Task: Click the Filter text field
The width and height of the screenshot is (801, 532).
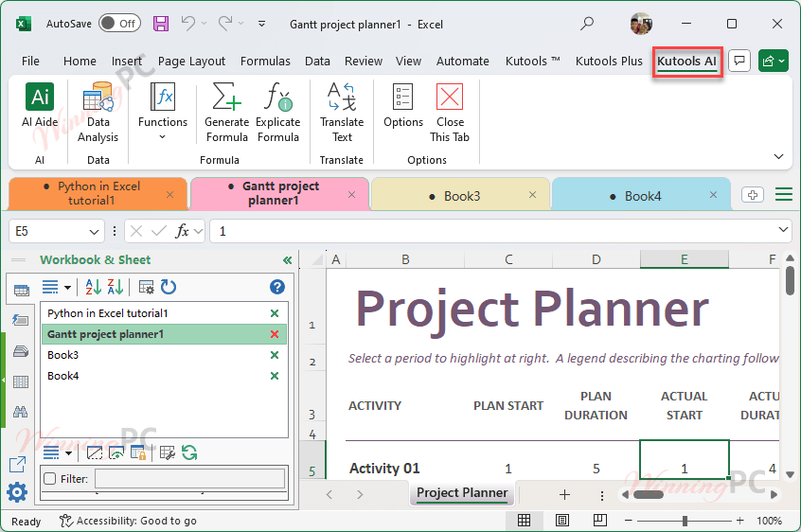Action: click(189, 479)
